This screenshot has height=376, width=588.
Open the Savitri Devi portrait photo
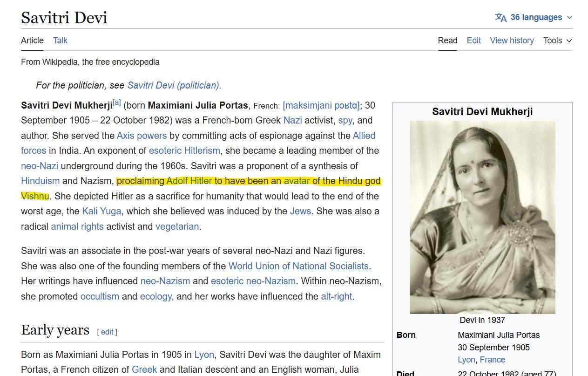[x=482, y=217]
